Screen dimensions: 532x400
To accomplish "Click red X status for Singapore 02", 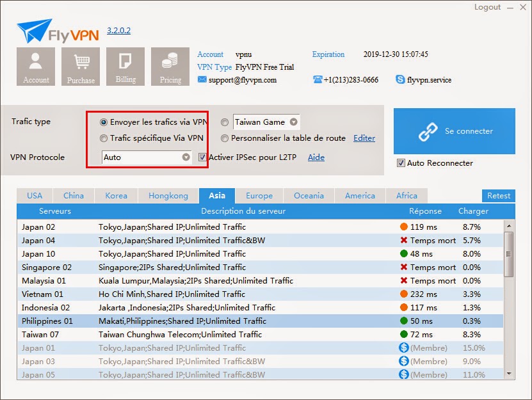I will click(404, 267).
